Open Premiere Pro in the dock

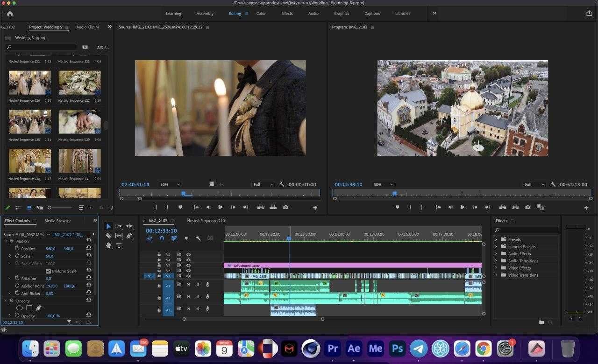(x=333, y=349)
